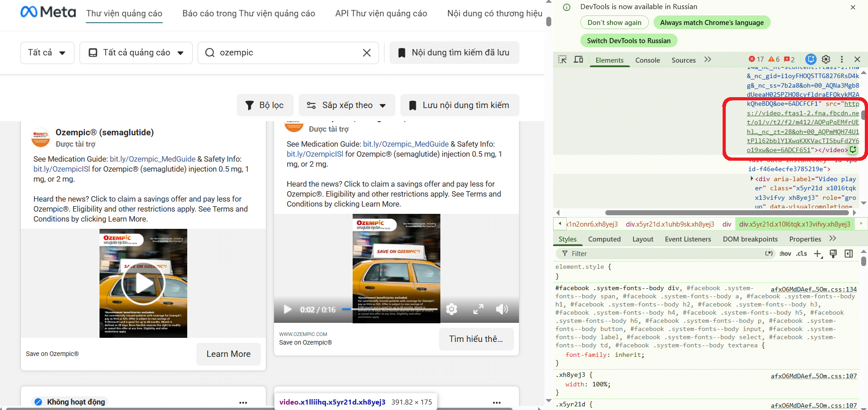The width and height of the screenshot is (868, 410).
Task: Toggle the device toolbar icon
Action: pyautogui.click(x=579, y=59)
